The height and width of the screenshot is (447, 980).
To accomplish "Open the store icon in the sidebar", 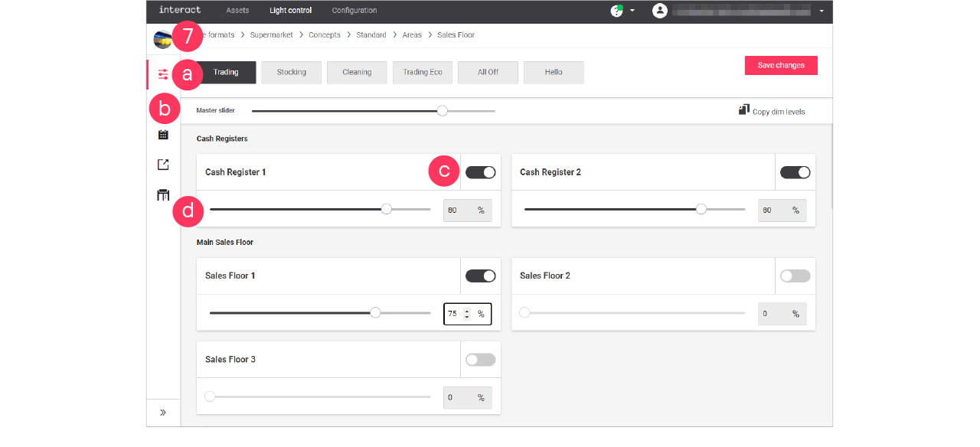I will 162,194.
